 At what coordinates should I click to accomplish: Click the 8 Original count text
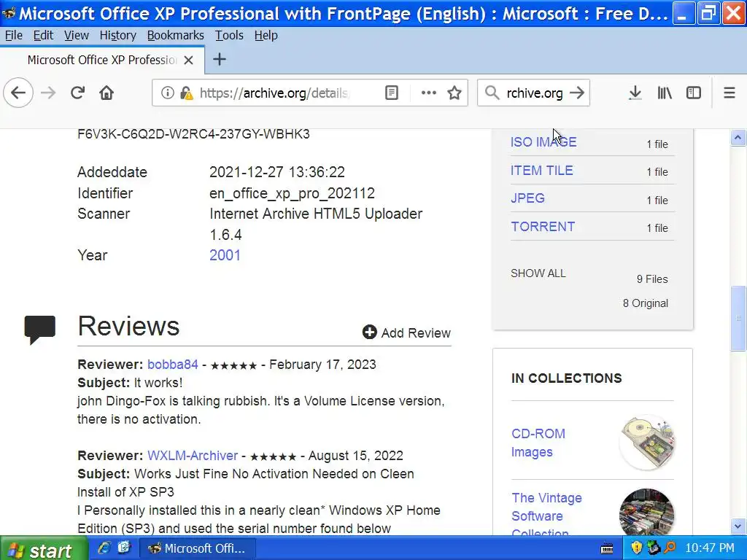pos(646,303)
